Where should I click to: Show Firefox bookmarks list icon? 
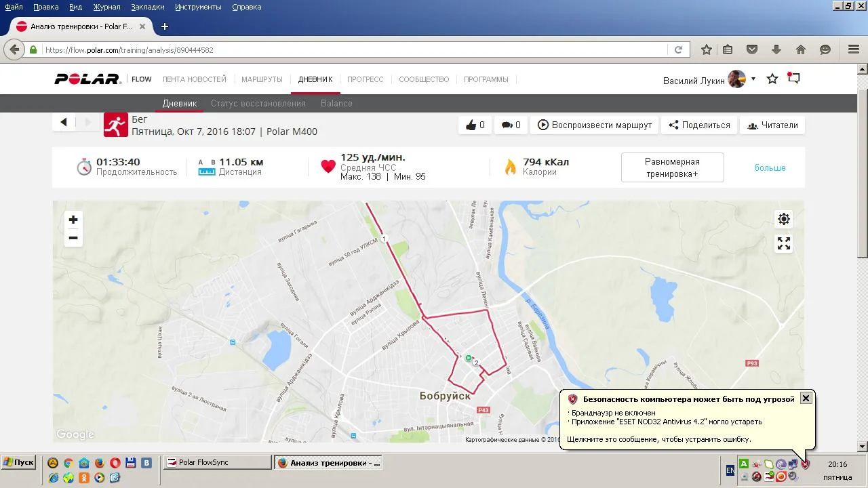tap(728, 49)
